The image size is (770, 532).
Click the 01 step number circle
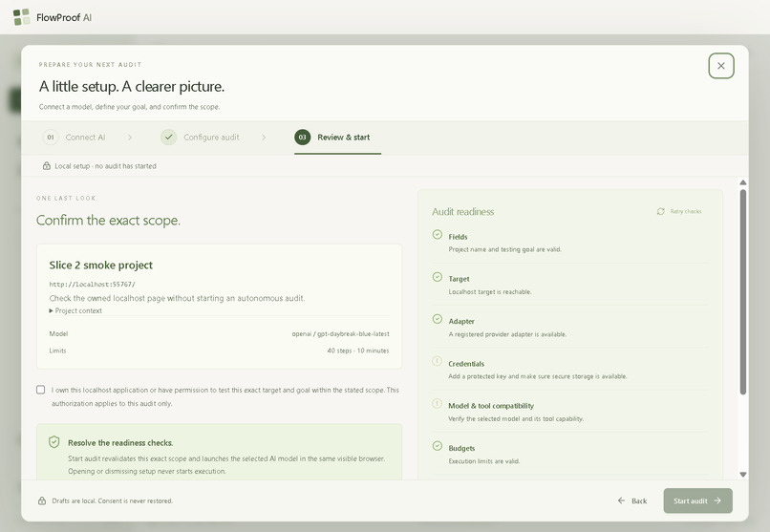pyautogui.click(x=51, y=137)
